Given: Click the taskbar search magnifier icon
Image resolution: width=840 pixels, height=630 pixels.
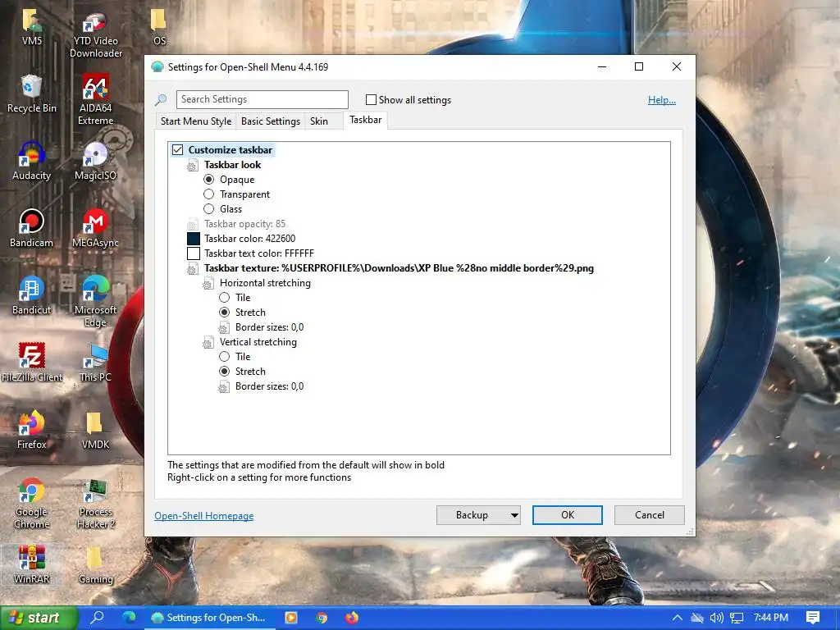Looking at the screenshot, I should 98,617.
